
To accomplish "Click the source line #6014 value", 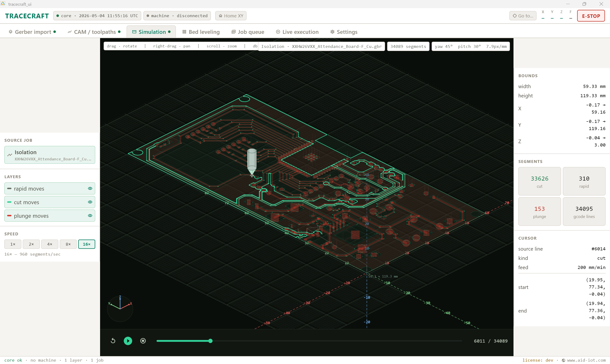I will (x=598, y=249).
